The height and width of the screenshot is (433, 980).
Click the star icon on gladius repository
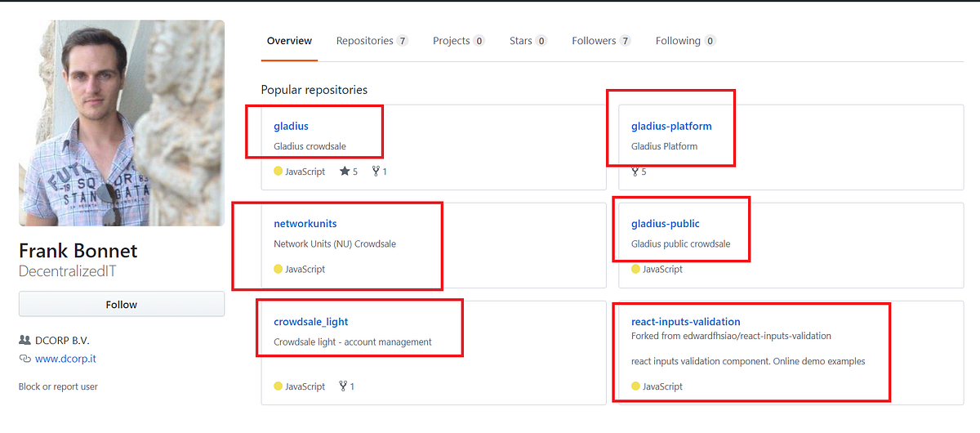click(x=344, y=172)
